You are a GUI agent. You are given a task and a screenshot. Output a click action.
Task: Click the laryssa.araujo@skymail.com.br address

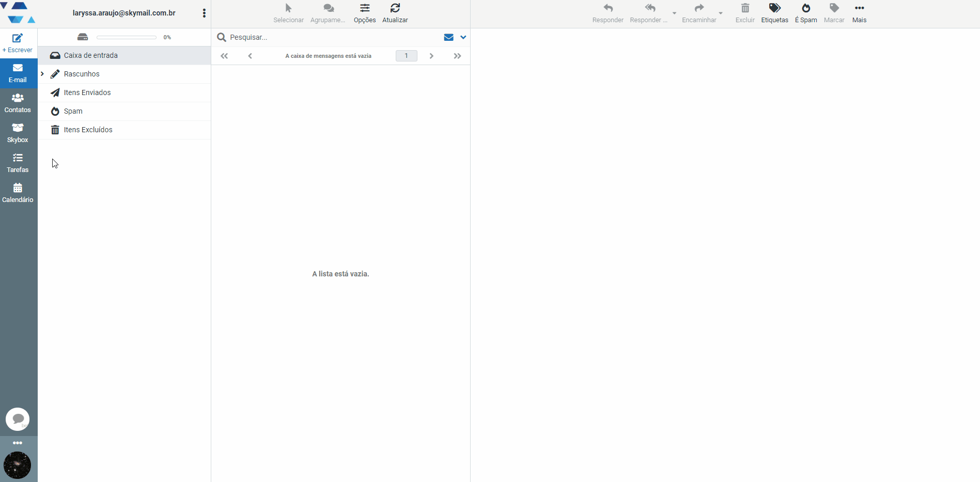tap(124, 13)
